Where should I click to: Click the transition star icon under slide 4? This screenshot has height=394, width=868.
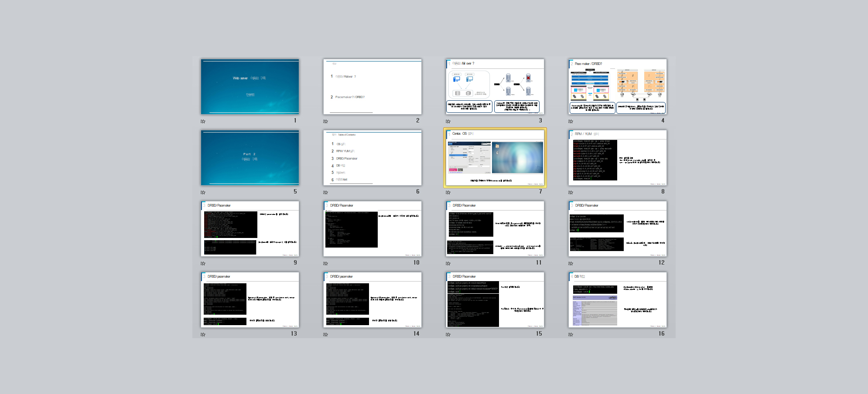coord(571,122)
